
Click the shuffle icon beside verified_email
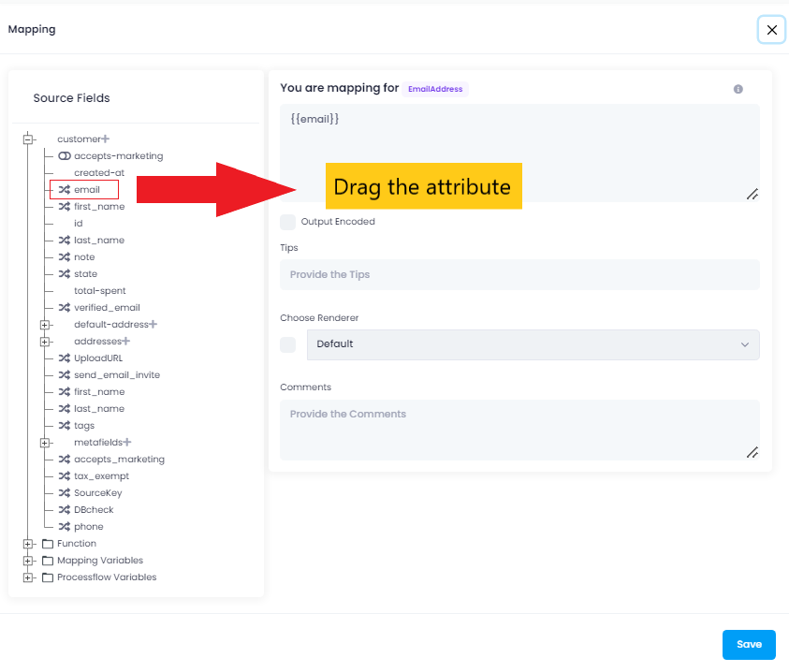point(65,308)
